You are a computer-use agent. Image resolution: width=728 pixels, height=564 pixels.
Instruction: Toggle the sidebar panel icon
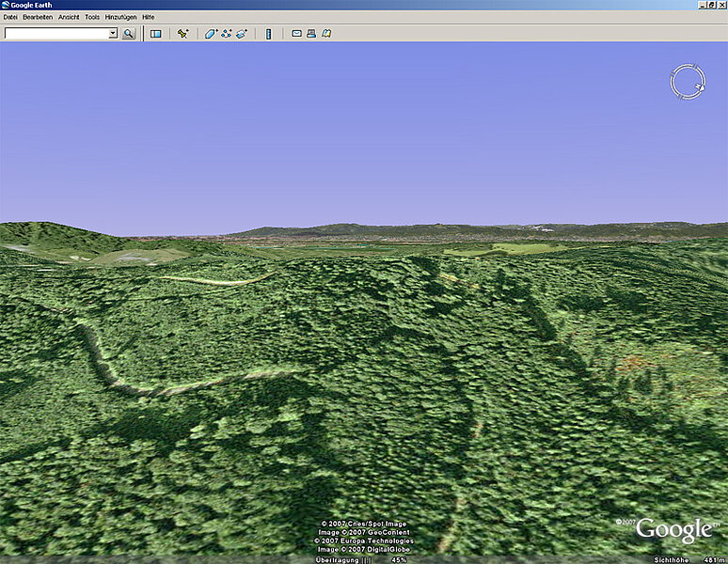tap(156, 34)
